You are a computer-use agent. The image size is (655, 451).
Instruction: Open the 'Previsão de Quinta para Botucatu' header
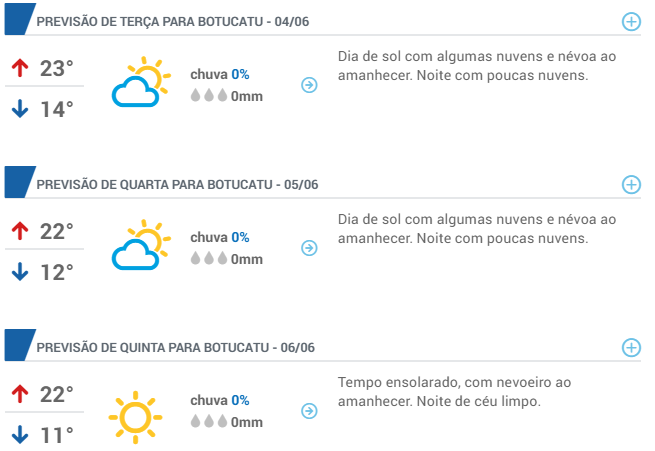click(x=175, y=347)
